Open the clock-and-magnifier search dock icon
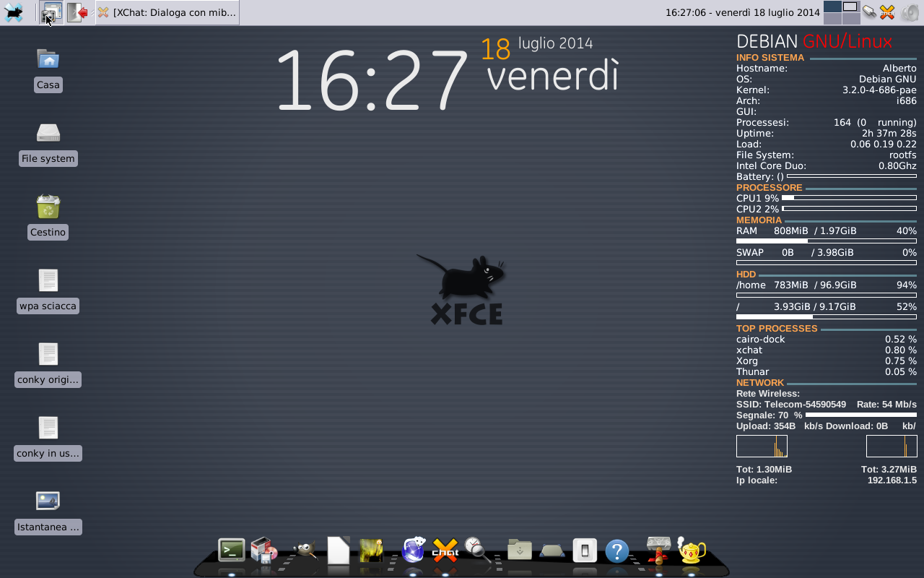The width and height of the screenshot is (924, 578). tap(477, 550)
